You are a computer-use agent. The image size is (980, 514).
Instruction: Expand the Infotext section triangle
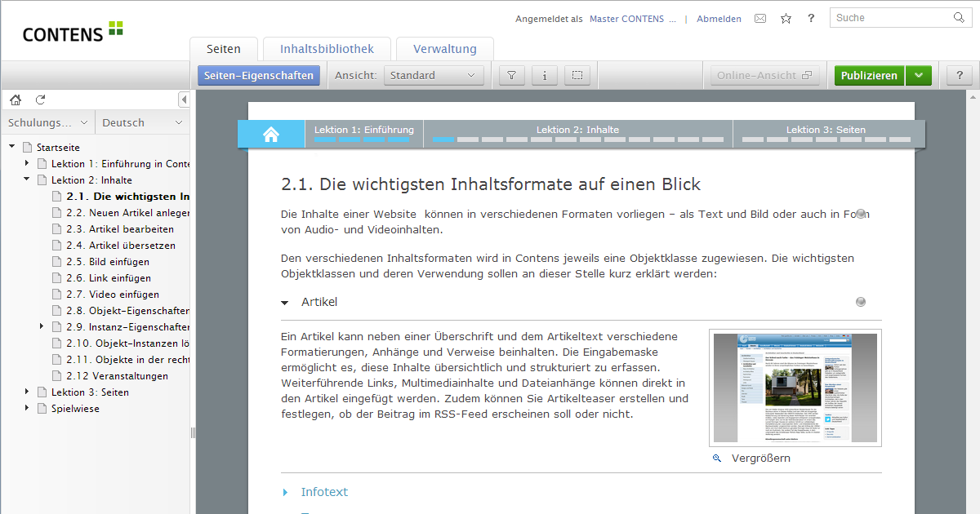click(x=285, y=492)
